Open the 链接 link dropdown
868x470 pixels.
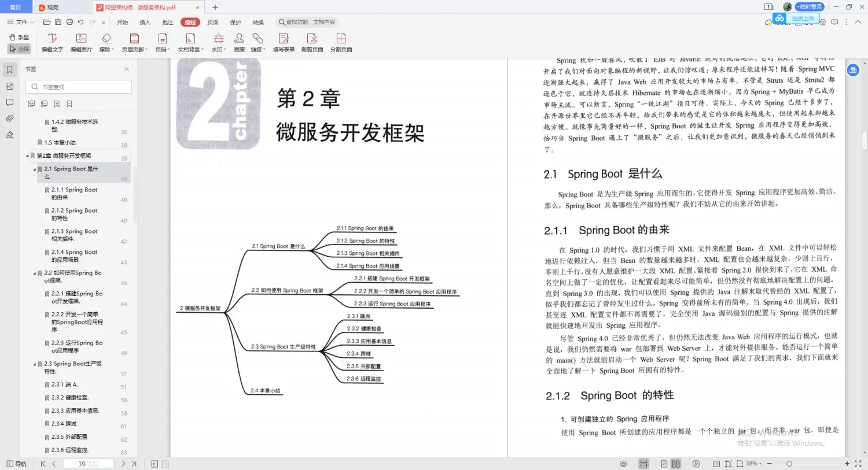pyautogui.click(x=258, y=43)
